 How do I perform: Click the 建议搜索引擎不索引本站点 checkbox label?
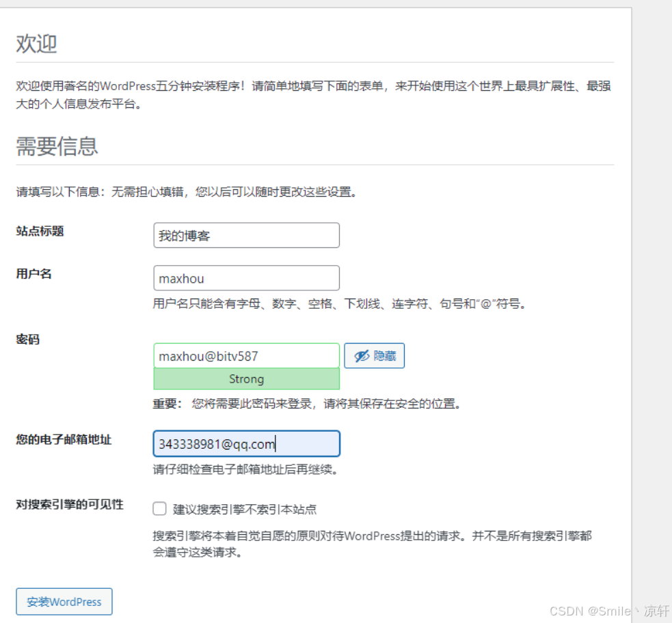pos(245,509)
